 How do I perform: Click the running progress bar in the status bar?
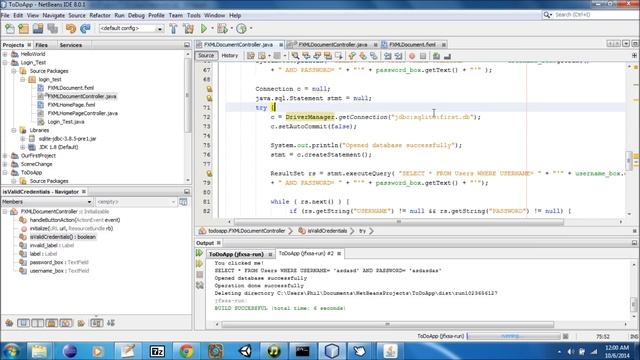tap(513, 336)
